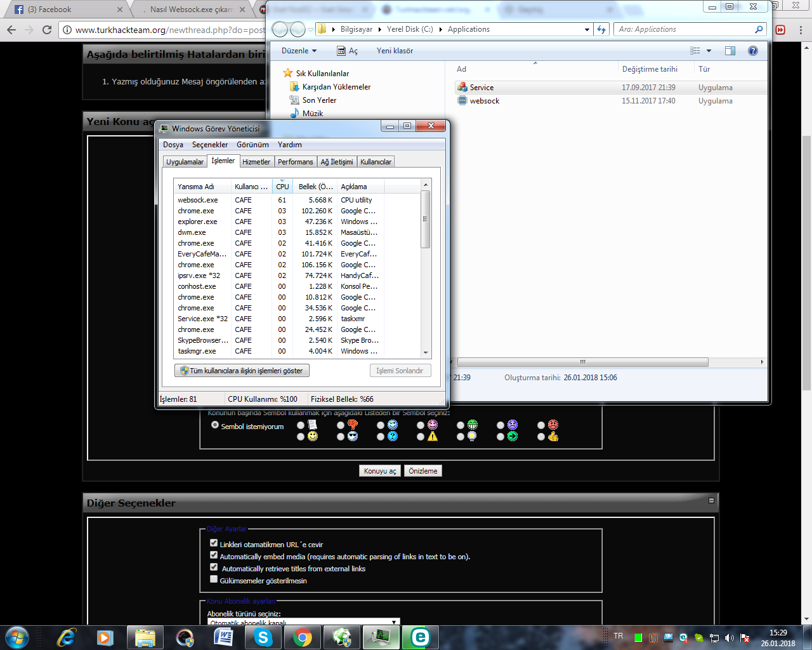
Task: Open the Explorer address bar history dropdown
Action: click(587, 29)
